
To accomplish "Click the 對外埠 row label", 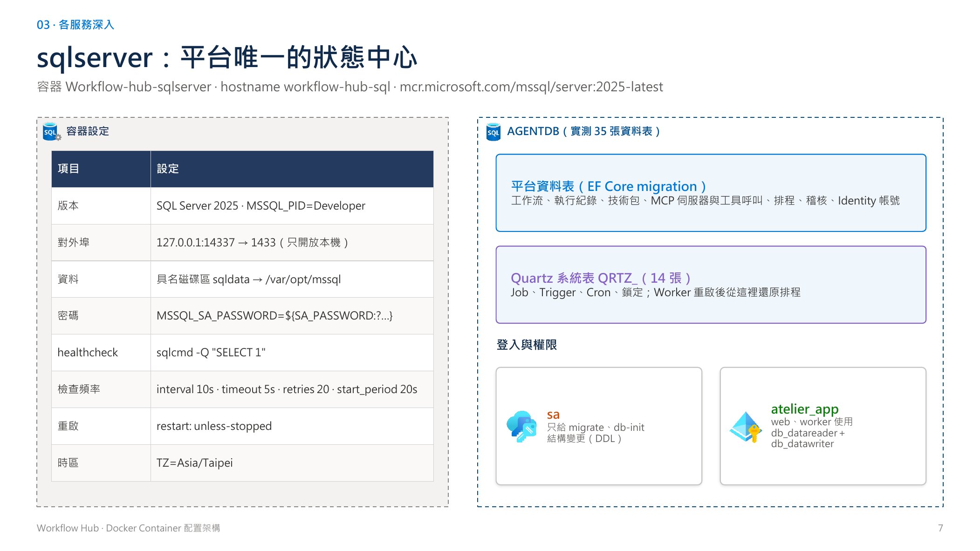I will 74,242.
